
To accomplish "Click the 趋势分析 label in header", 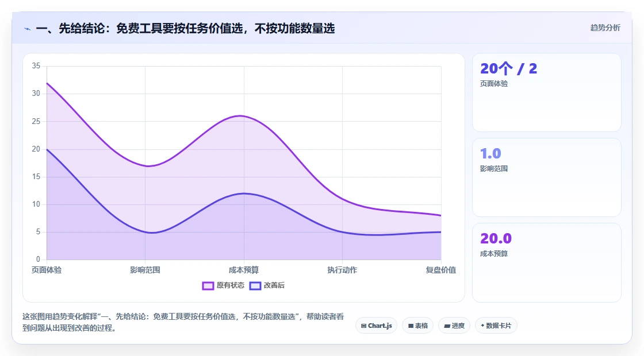I will pos(605,28).
